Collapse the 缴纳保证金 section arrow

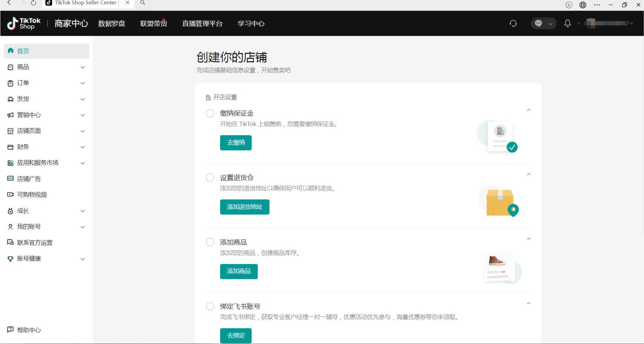click(x=529, y=110)
